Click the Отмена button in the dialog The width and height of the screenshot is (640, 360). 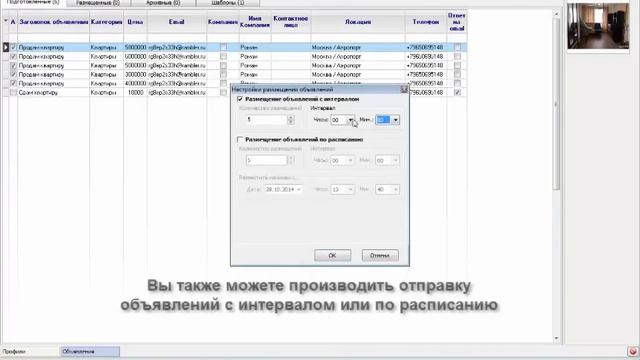[380, 256]
